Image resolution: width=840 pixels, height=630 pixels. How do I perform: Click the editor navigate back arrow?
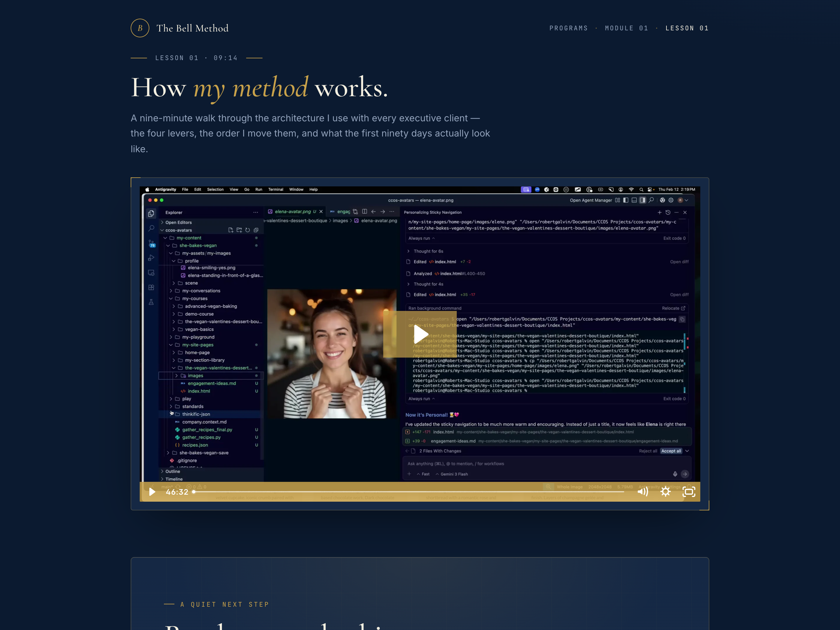374,211
